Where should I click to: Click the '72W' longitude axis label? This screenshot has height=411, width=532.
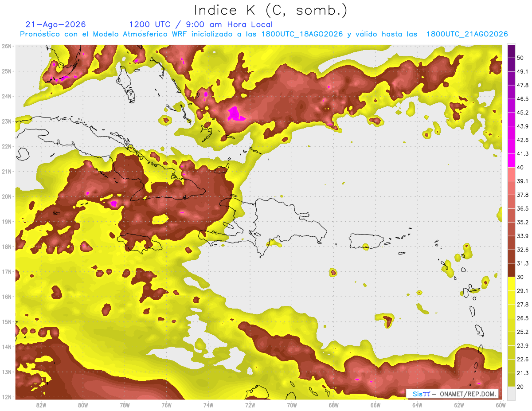pyautogui.click(x=250, y=405)
